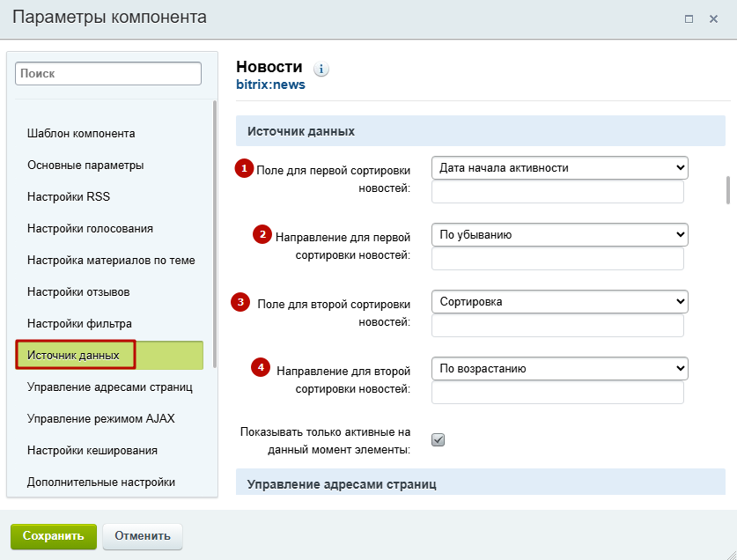Open the Дата начала активности dropdown
Image resolution: width=737 pixels, height=560 pixels.
coord(560,168)
